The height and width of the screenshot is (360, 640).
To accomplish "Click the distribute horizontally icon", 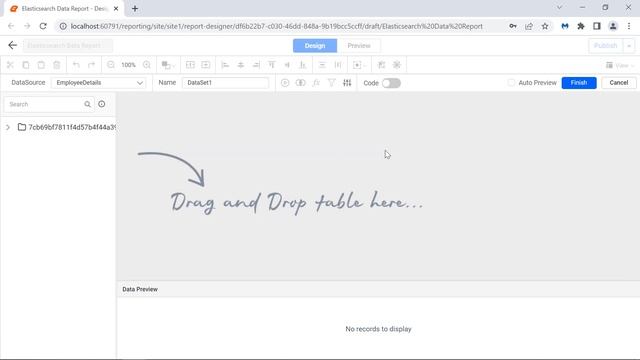I will coord(338,65).
